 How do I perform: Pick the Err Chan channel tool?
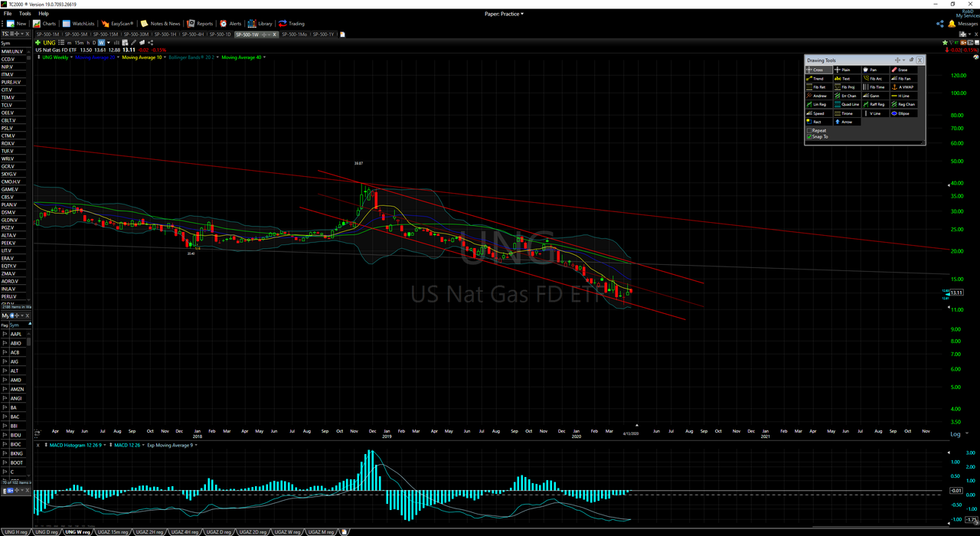click(846, 96)
